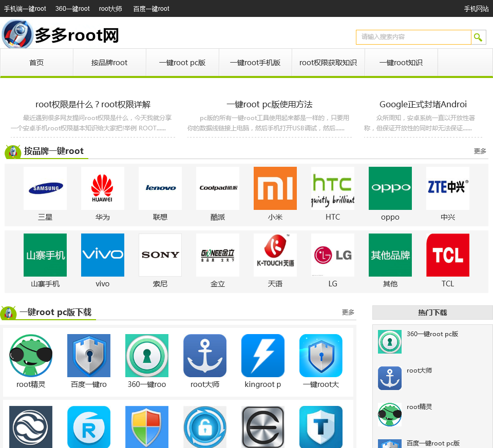Open the 一键root手机版 navigation tab
The height and width of the screenshot is (448, 493).
tap(255, 63)
